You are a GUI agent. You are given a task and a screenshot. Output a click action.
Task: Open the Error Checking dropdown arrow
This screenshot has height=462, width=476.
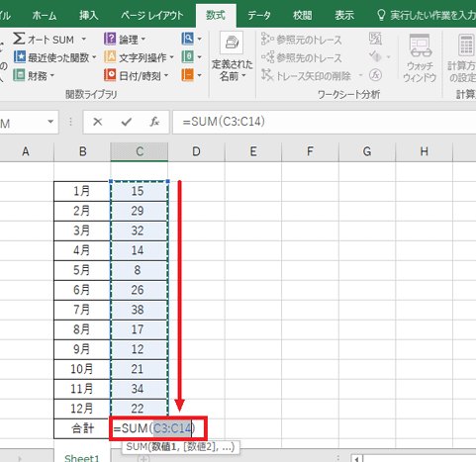click(x=389, y=57)
